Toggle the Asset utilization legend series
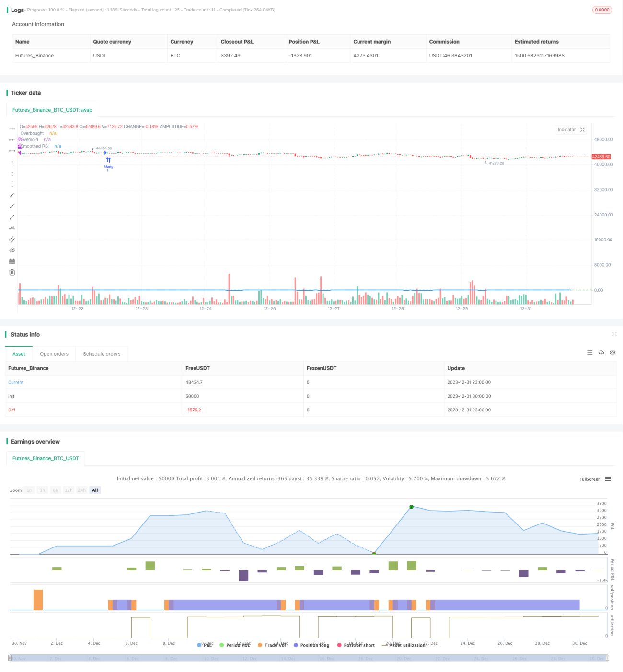 [404, 645]
